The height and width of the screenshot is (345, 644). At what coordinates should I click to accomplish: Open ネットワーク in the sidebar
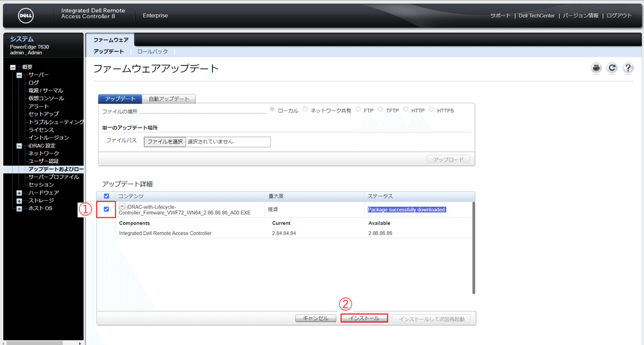pyautogui.click(x=44, y=153)
